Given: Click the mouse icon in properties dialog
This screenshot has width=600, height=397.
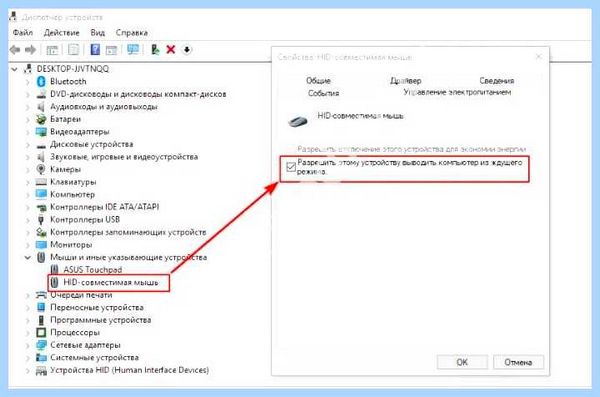Looking at the screenshot, I should coord(298,121).
